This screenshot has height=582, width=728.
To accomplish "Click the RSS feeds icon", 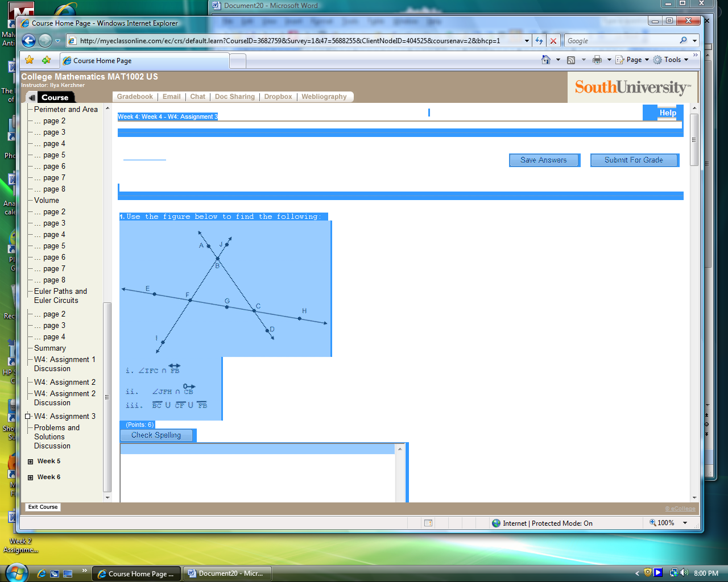I will [571, 60].
